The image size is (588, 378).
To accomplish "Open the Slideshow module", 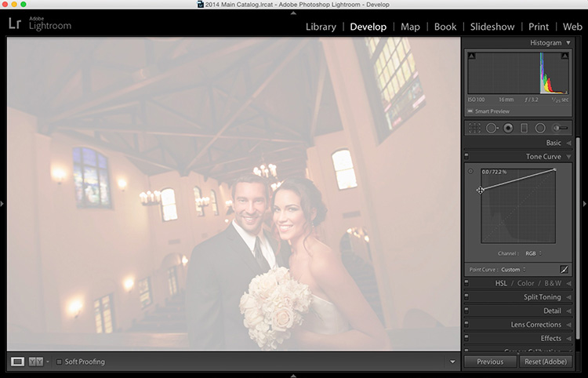I will click(x=492, y=27).
